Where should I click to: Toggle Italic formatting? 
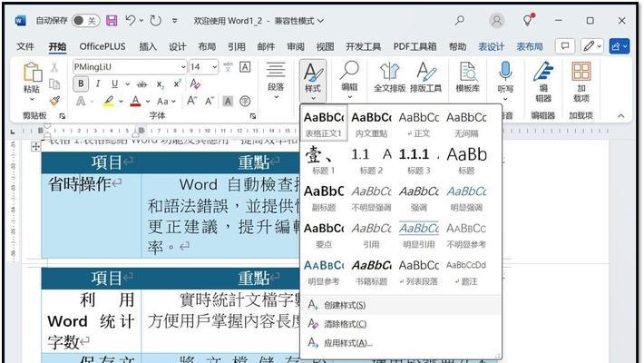[98, 83]
